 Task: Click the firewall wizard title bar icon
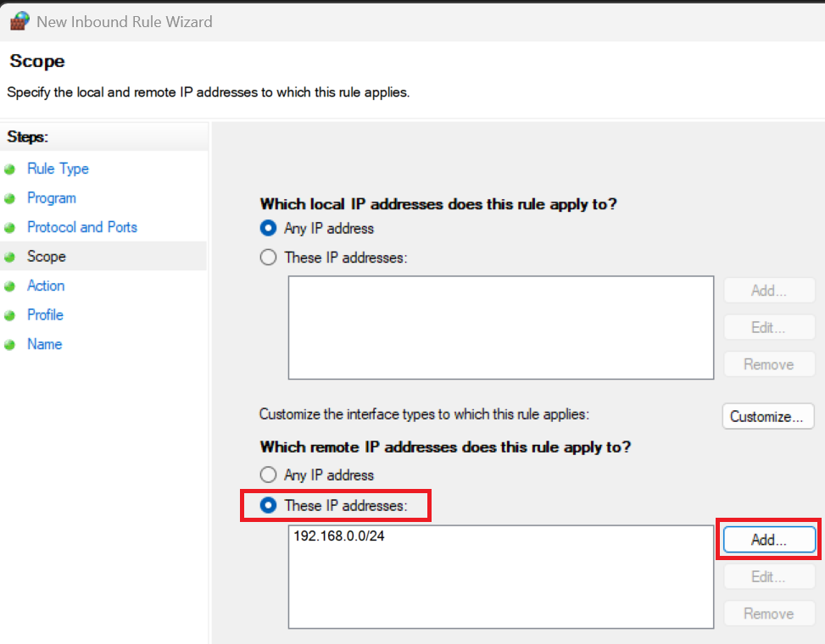click(20, 21)
